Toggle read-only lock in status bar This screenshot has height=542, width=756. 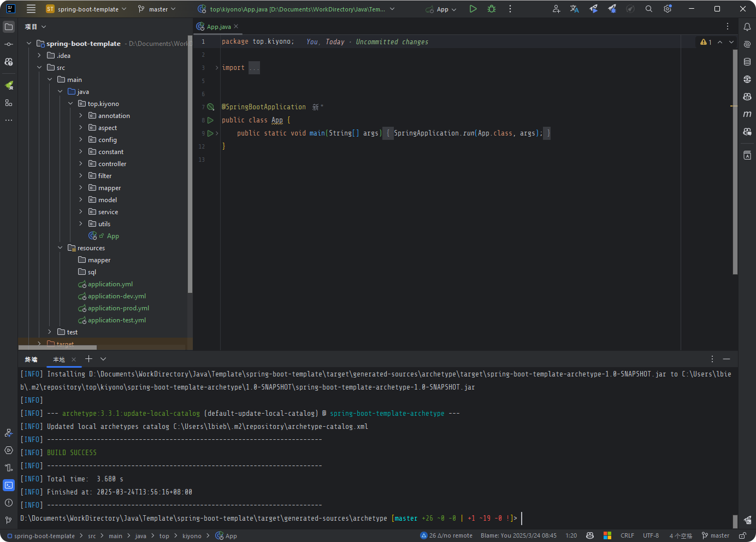pos(743,535)
